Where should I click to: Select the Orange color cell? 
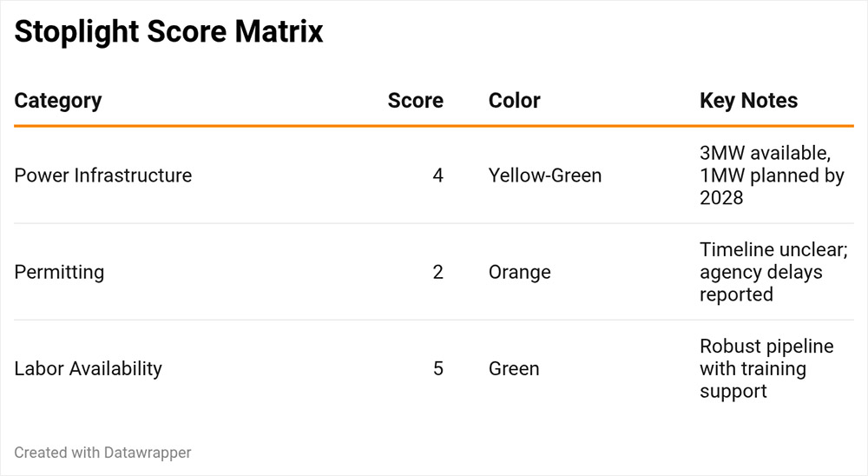tap(520, 272)
